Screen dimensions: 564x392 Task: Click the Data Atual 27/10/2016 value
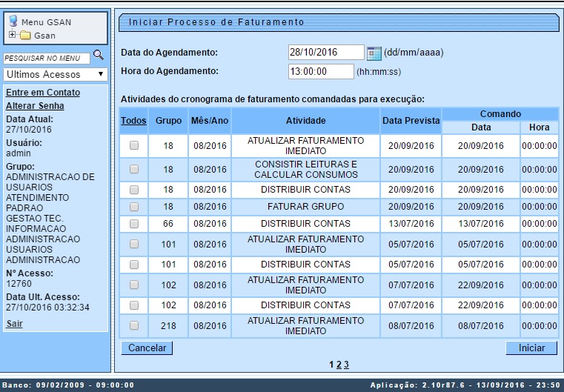click(x=29, y=130)
